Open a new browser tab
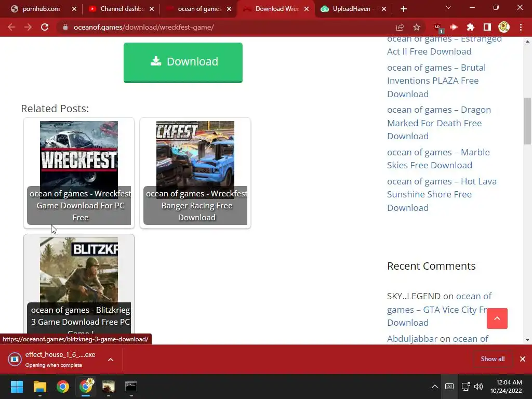This screenshot has width=532, height=399. tap(403, 9)
